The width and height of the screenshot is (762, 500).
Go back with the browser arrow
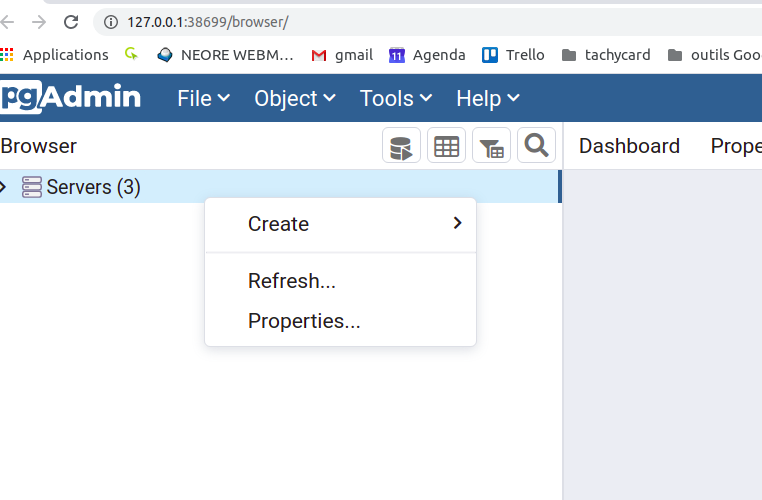7,22
